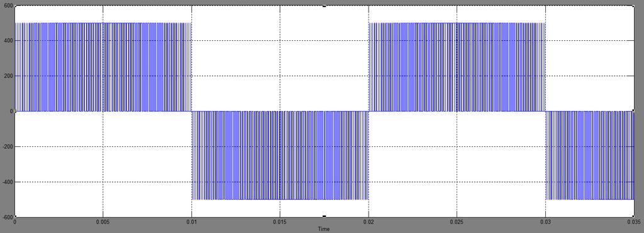Click the -400 y-axis tick label
The height and width of the screenshot is (233, 644).
(7, 182)
